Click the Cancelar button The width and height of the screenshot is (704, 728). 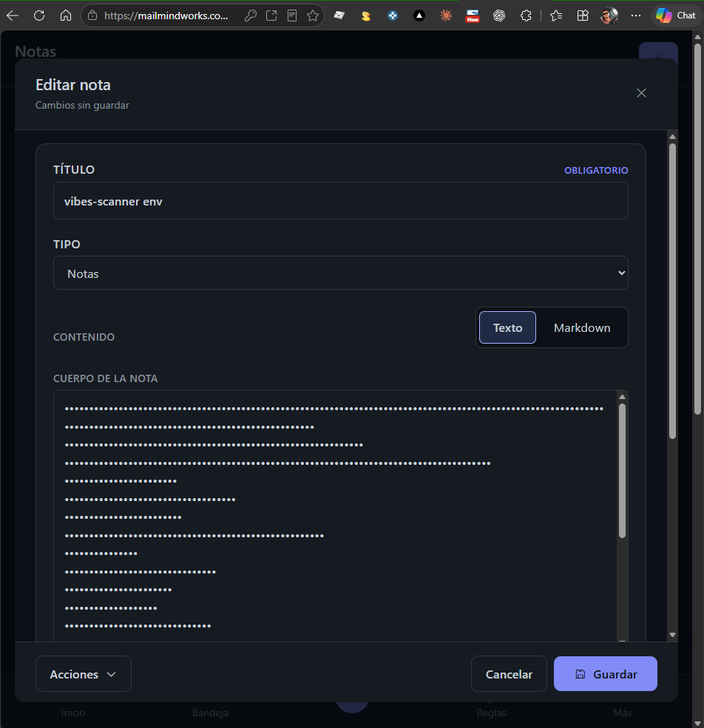tap(509, 674)
